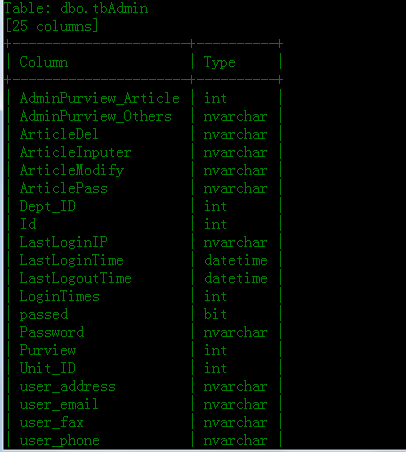This screenshot has height=452, width=406.
Task: Select the ArticleModify entry
Action: pos(72,170)
